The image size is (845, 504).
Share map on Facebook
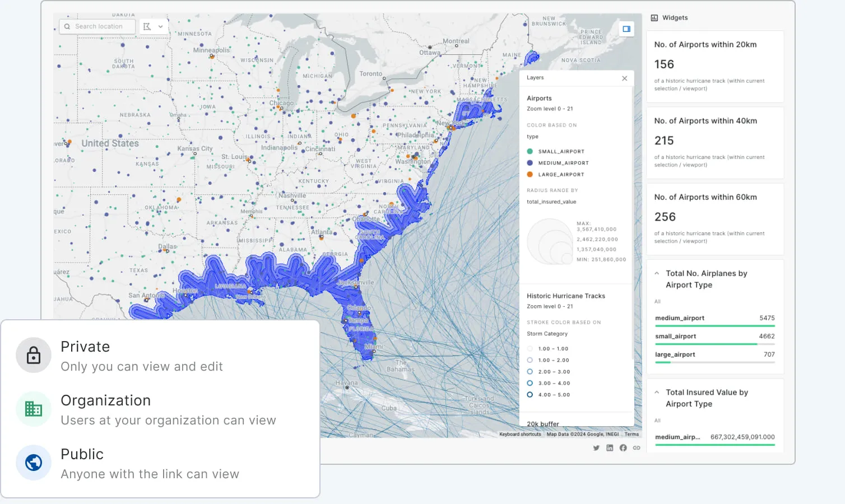[623, 448]
